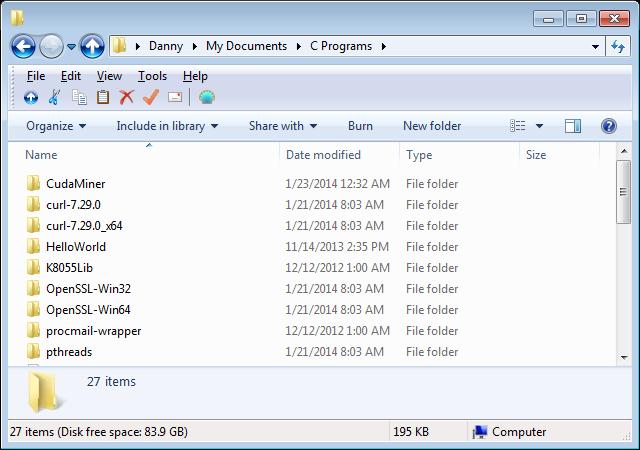Screen dimensions: 640x450
Task: Click the Computer icon in status bar
Action: (480, 432)
